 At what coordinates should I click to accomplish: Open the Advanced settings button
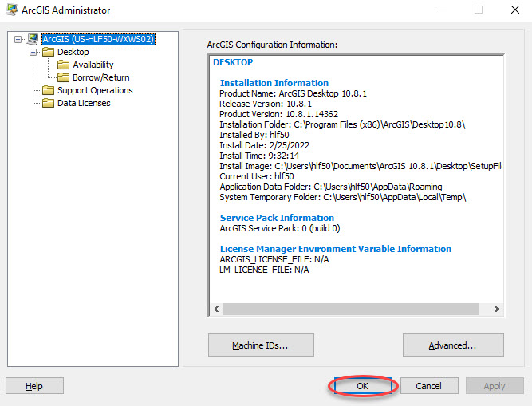(x=453, y=345)
